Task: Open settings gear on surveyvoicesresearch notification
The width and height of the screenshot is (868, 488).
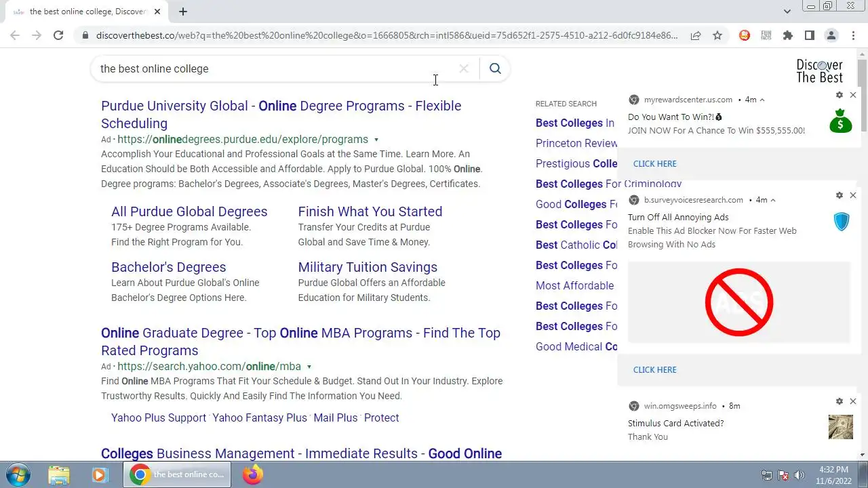Action: 840,195
